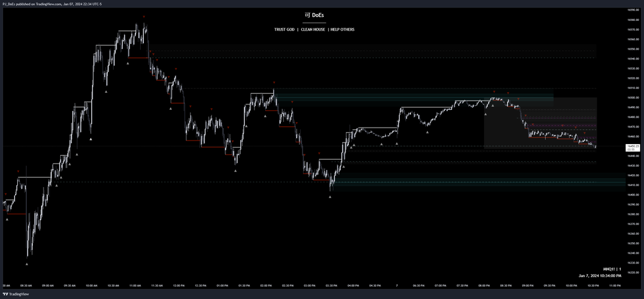Click the 16410.00 price axis label
This screenshot has height=299, width=644.
click(x=632, y=185)
